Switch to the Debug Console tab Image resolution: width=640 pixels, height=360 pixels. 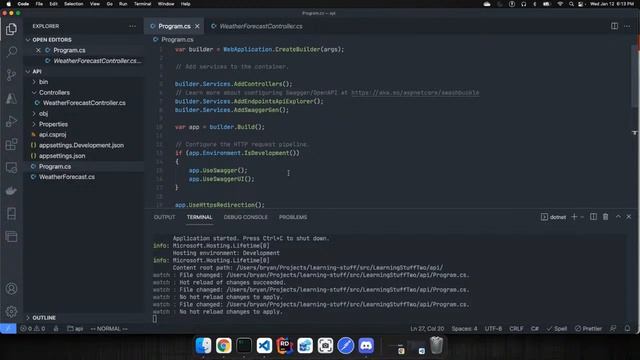246,217
